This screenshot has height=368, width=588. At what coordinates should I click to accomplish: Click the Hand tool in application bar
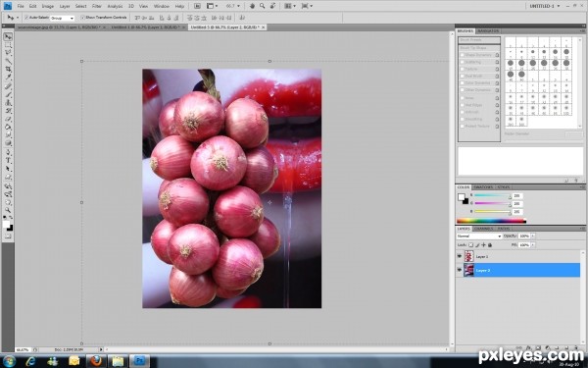(252, 6)
